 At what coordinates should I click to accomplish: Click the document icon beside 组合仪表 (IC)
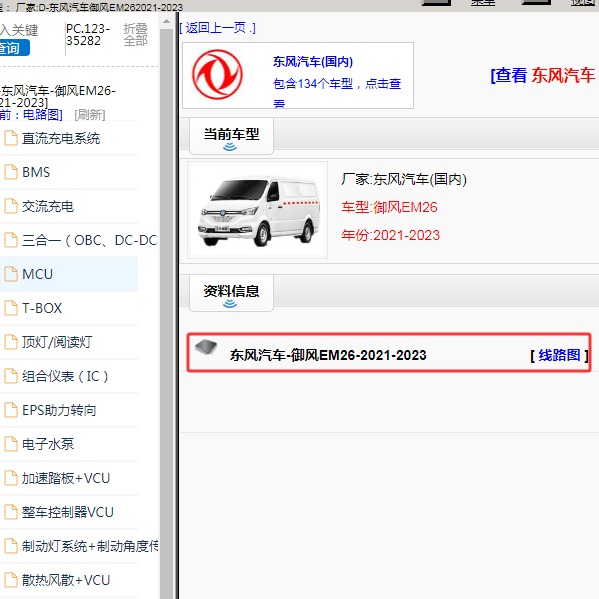tap(11, 376)
